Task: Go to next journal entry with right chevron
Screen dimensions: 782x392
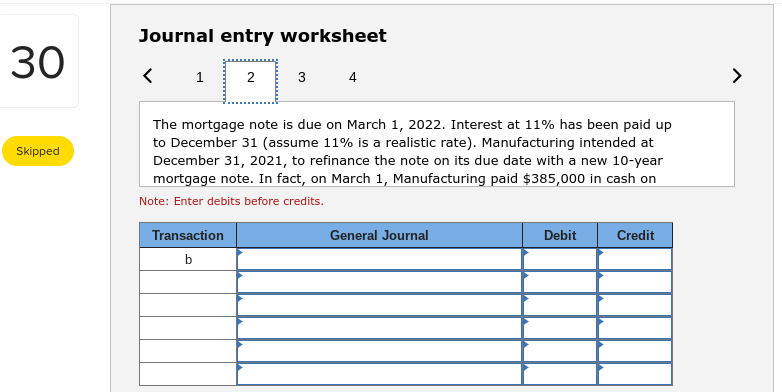Action: click(x=737, y=76)
